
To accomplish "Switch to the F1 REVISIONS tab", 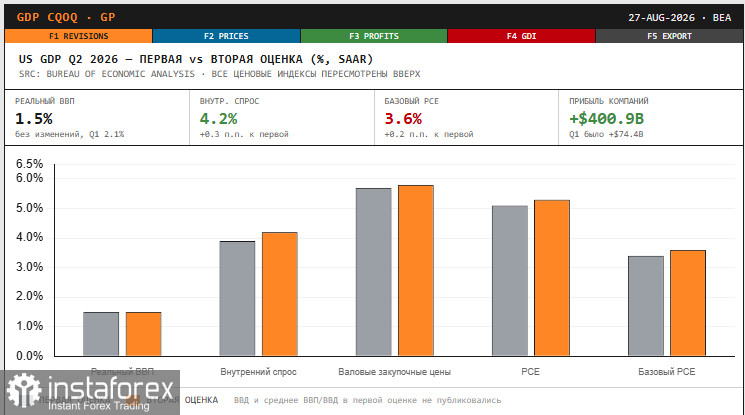I will 78,36.
